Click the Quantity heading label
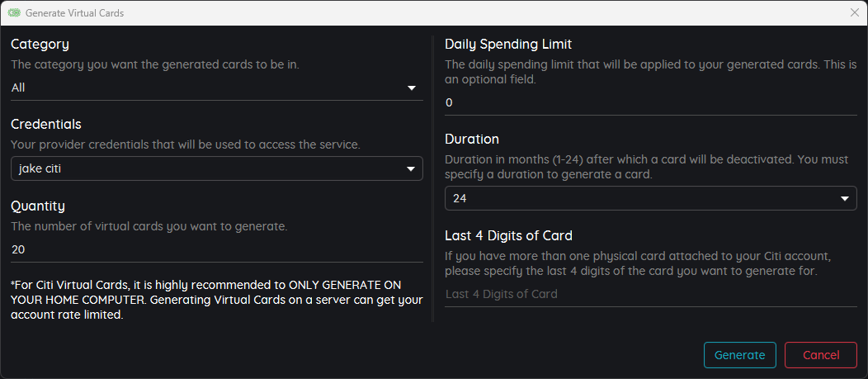 click(x=38, y=206)
